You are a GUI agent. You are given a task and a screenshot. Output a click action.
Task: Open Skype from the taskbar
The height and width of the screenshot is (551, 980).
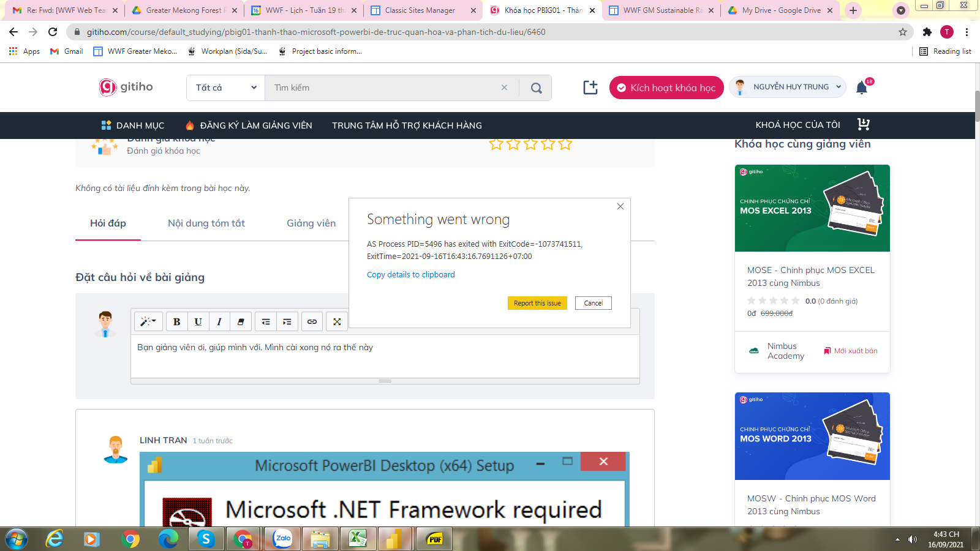[x=206, y=539]
